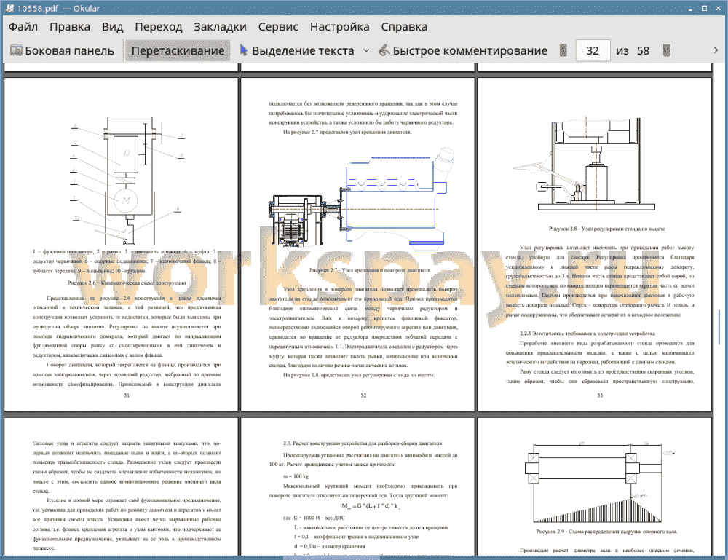Click page 33 with height adjustment drawing
728x560 pixels.
pyautogui.click(x=594, y=244)
